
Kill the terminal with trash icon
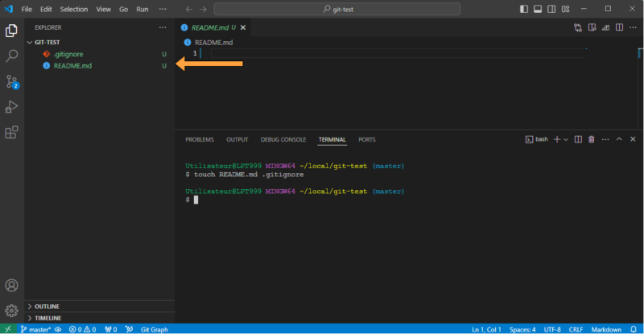tap(591, 139)
